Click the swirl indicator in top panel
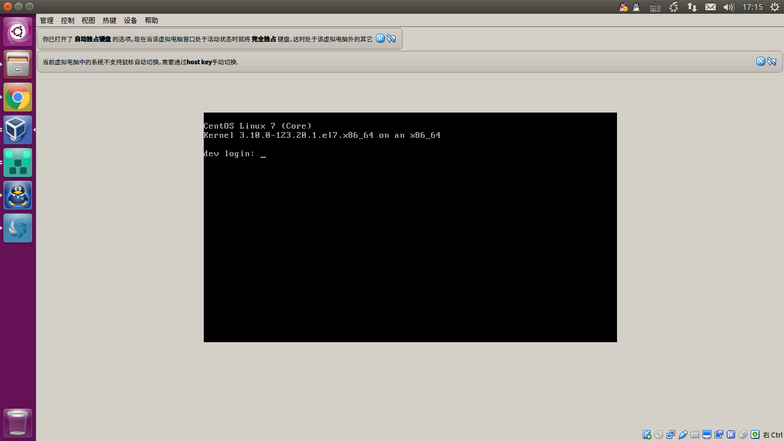The width and height of the screenshot is (784, 441). pos(674,7)
